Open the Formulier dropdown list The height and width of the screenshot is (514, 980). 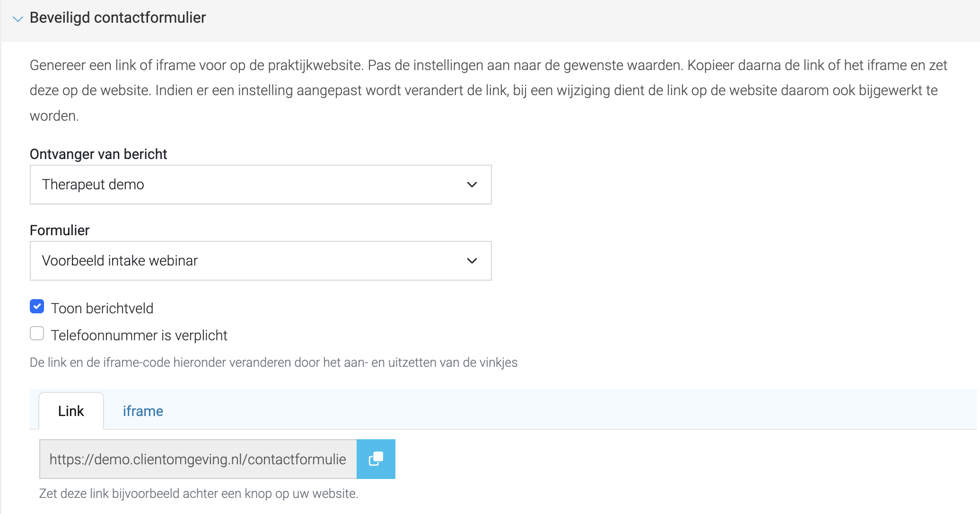(x=261, y=261)
